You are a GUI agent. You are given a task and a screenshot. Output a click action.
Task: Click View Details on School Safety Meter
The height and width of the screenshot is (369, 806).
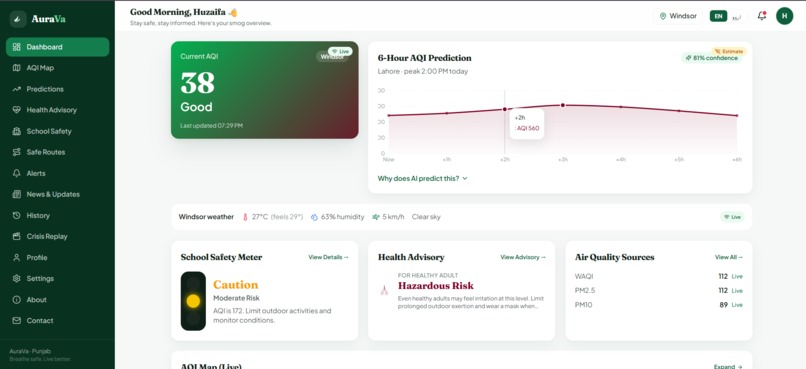(x=328, y=257)
